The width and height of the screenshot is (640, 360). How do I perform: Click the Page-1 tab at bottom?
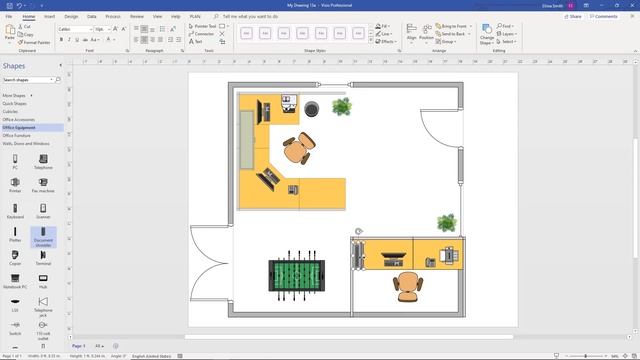(78, 346)
